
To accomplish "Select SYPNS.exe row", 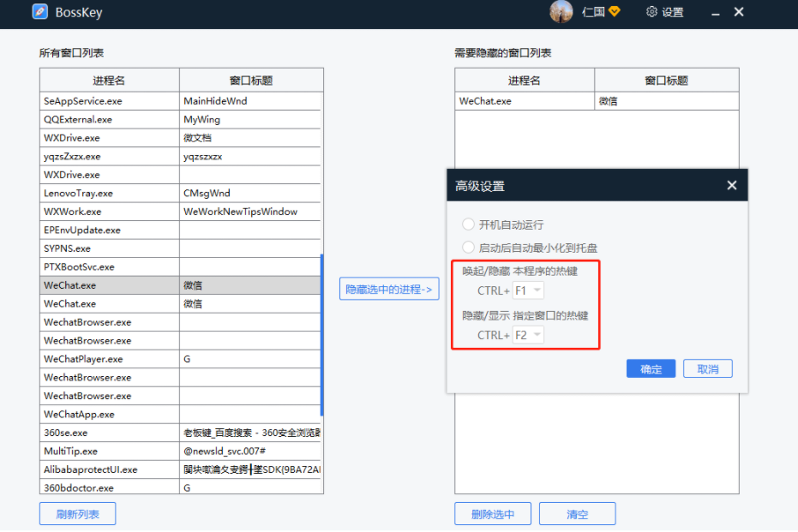I will click(180, 248).
